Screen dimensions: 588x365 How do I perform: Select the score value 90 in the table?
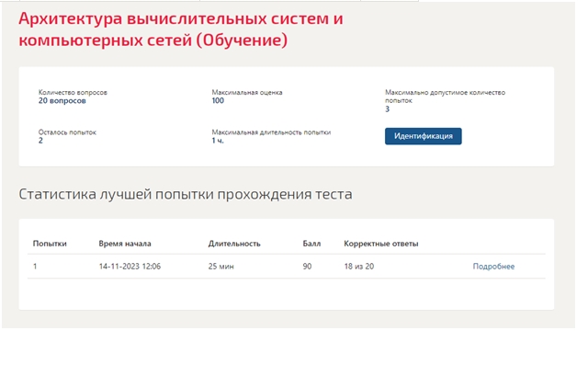coord(307,267)
